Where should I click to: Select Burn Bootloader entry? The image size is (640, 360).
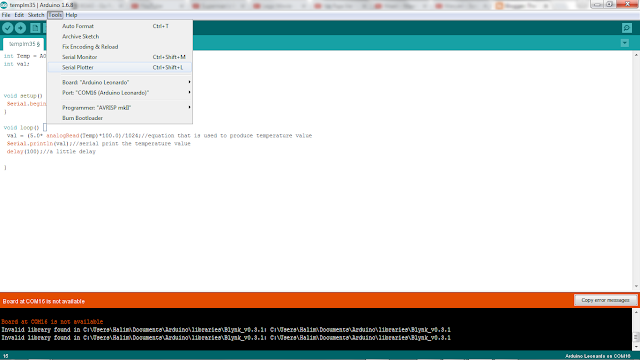[119, 118]
